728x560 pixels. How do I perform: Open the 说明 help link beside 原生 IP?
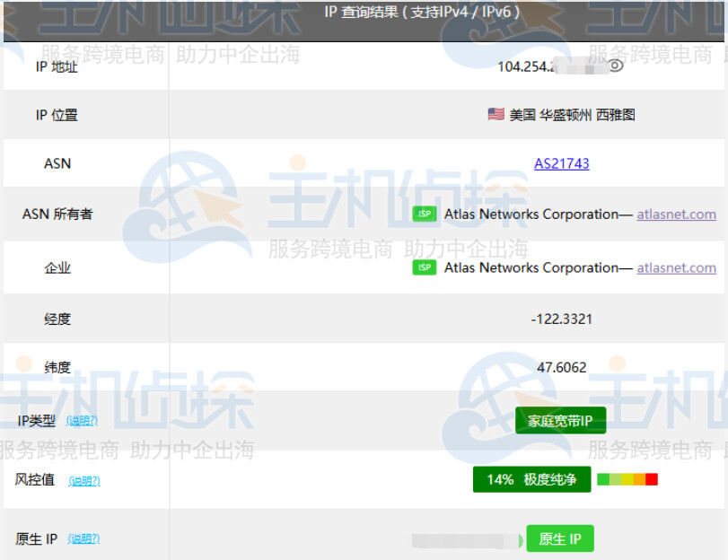coord(83,539)
